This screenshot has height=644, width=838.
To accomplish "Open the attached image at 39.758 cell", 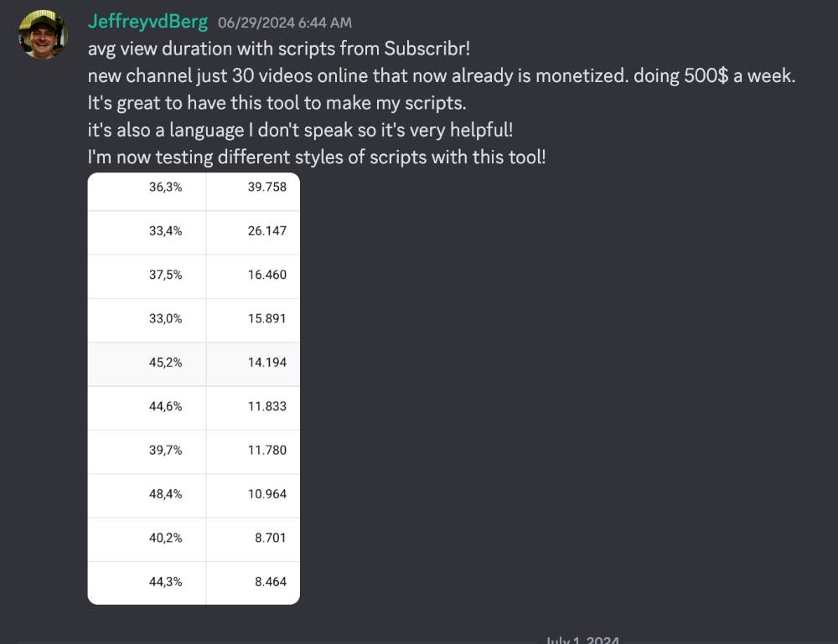I will tap(266, 187).
